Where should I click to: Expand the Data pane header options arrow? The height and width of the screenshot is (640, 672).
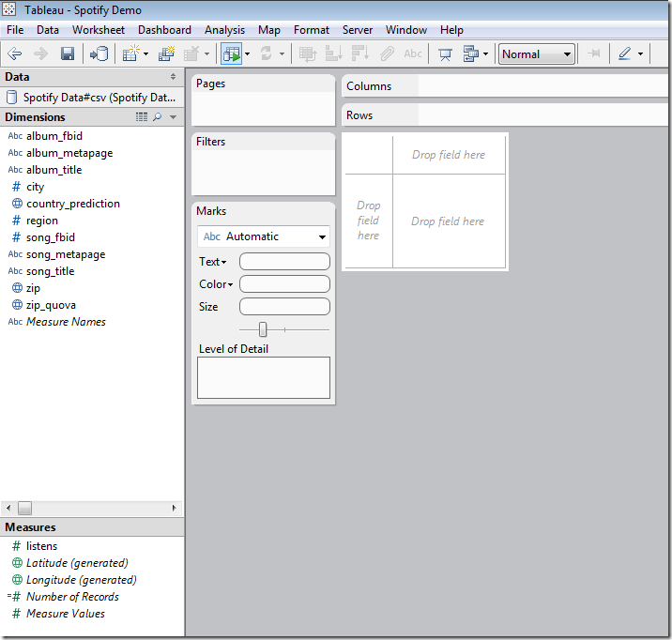pos(173,77)
